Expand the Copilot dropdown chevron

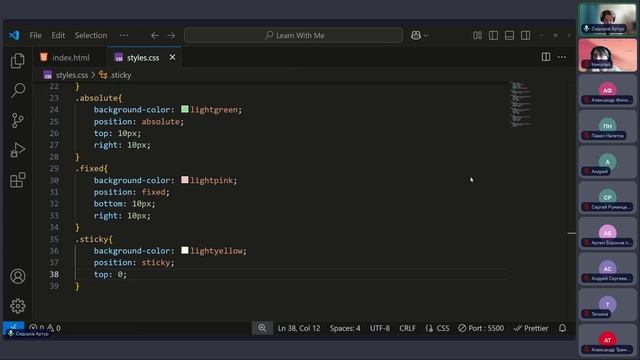426,36
